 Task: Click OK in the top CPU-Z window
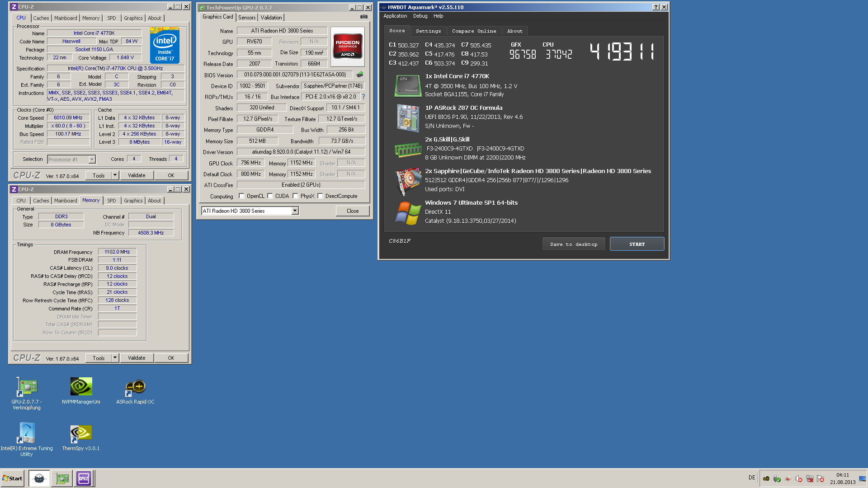(x=171, y=175)
